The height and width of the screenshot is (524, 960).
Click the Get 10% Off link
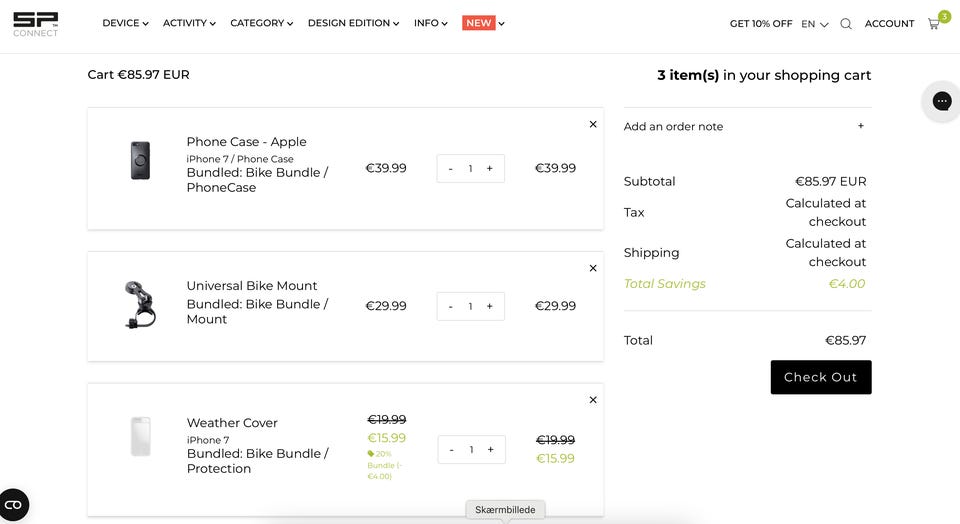[760, 24]
